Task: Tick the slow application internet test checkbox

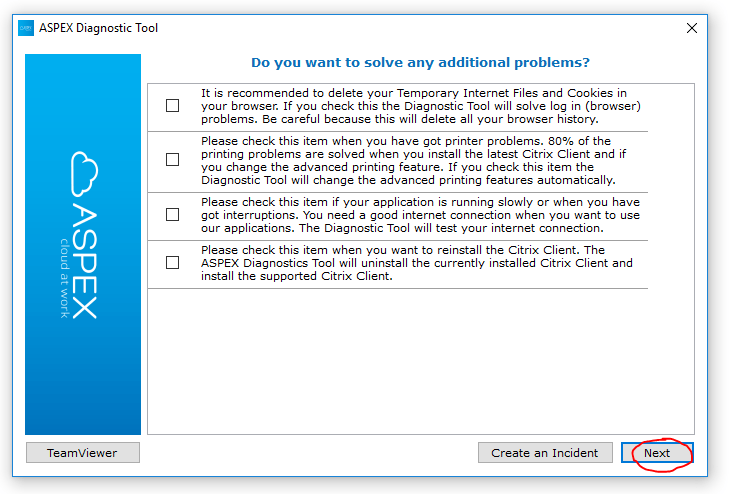Action: click(x=172, y=214)
